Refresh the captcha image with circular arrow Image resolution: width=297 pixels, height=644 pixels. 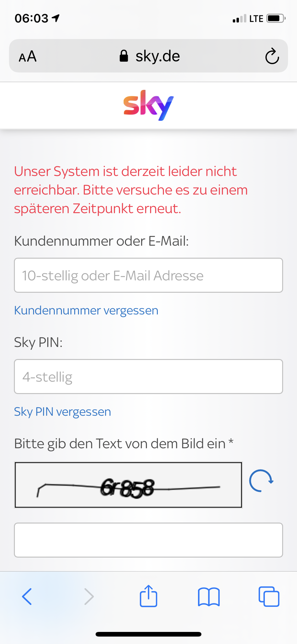(x=261, y=481)
